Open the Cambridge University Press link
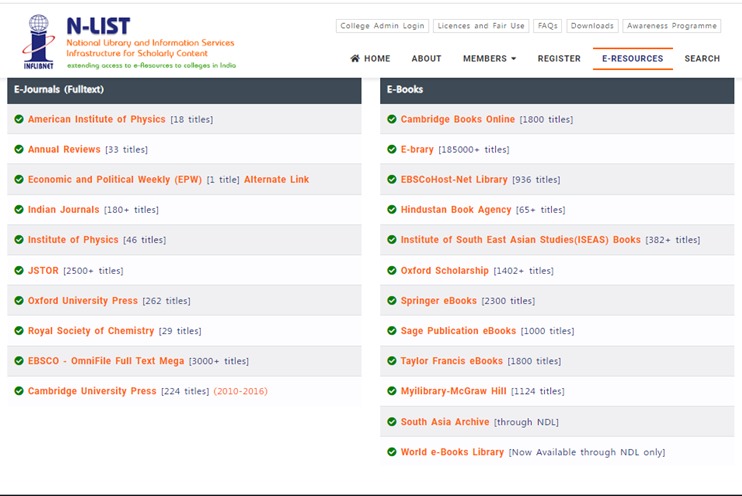The image size is (742, 496). pyautogui.click(x=92, y=391)
